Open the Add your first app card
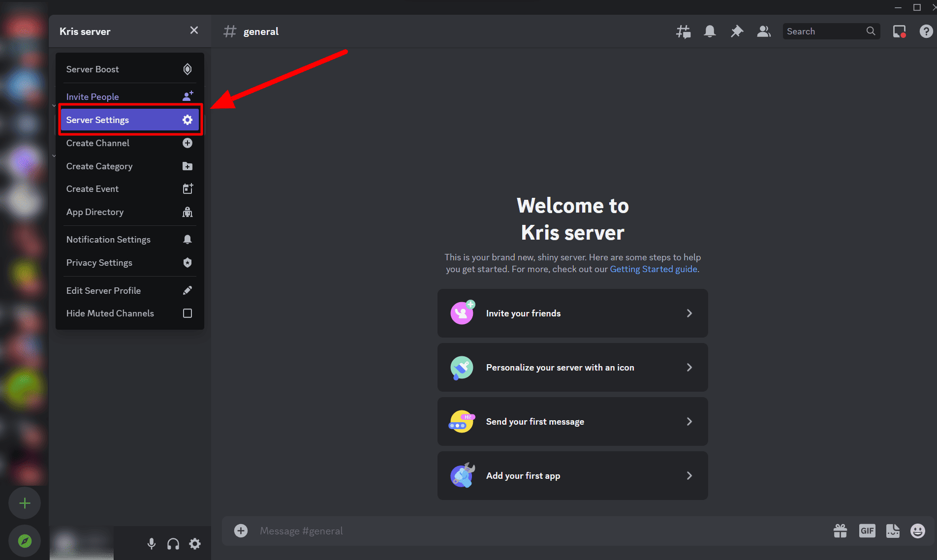This screenshot has height=560, width=937. [x=573, y=476]
